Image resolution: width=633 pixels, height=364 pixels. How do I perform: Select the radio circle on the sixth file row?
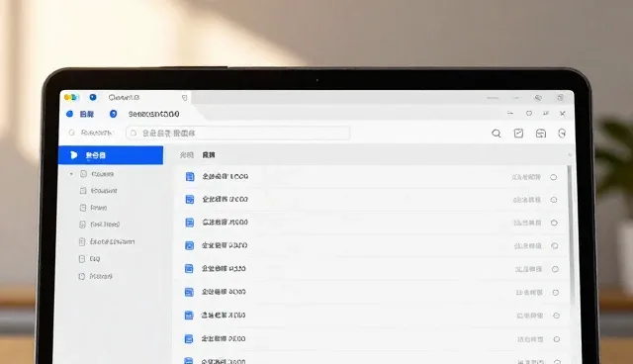[x=556, y=293]
